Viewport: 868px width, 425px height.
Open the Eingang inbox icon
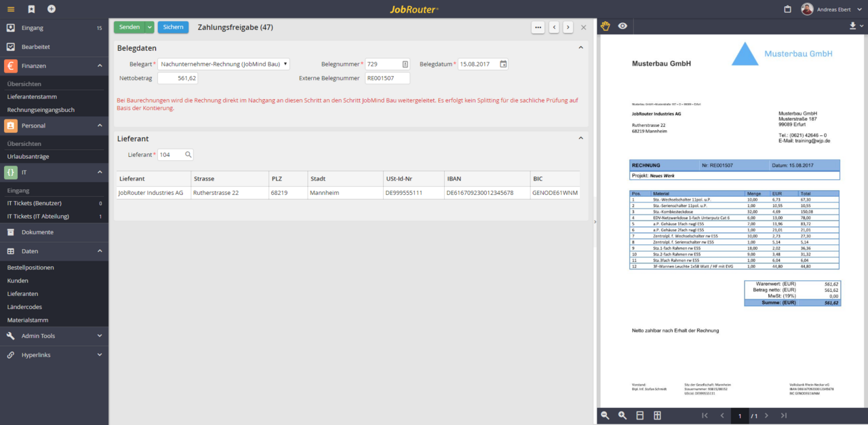10,28
